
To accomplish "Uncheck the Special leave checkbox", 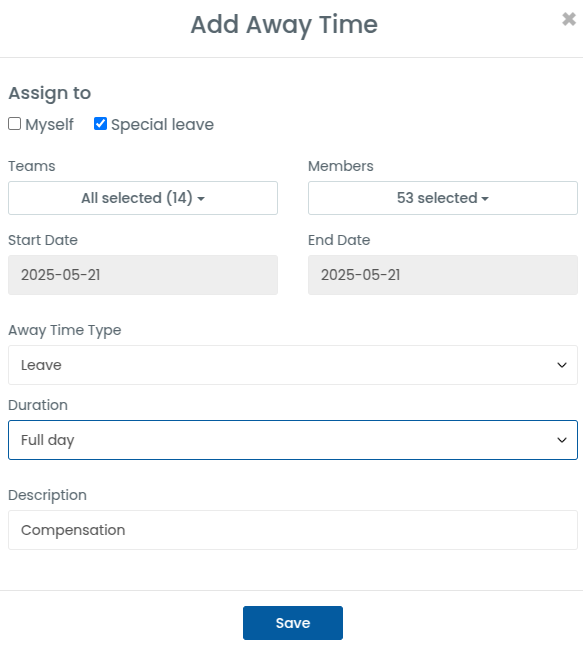I will [100, 123].
